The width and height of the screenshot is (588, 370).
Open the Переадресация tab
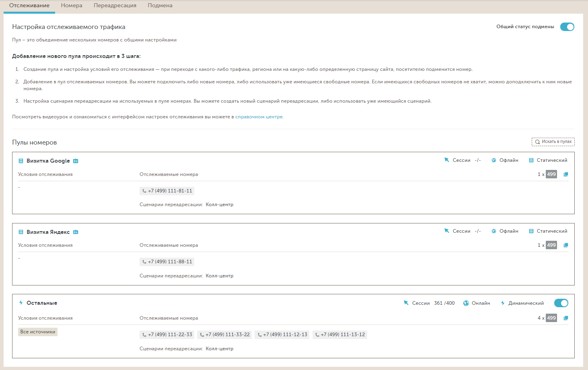pos(115,6)
